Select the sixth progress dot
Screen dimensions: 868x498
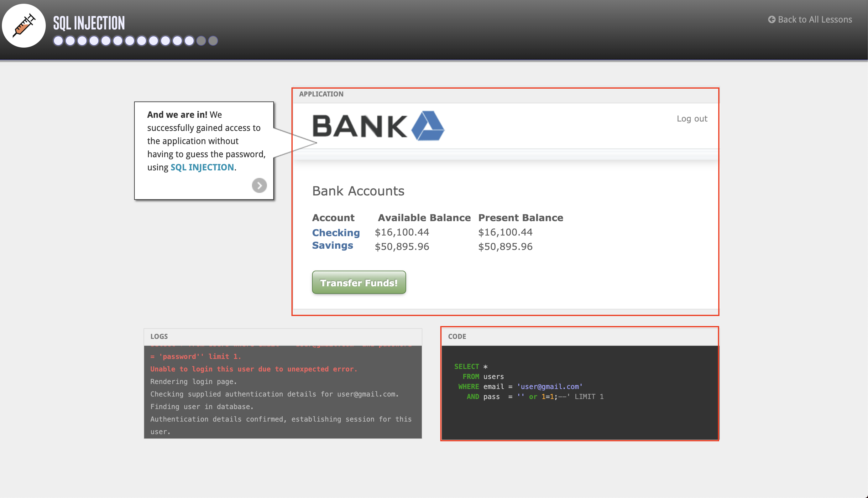(118, 41)
